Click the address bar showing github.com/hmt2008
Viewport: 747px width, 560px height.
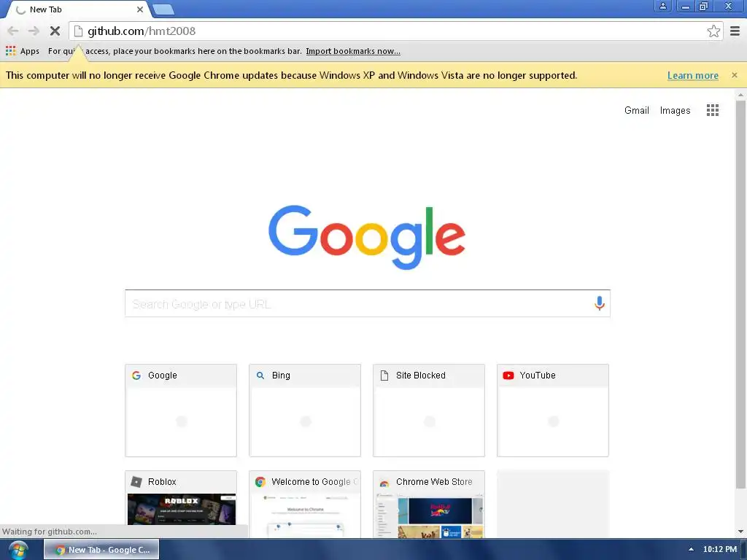click(395, 31)
